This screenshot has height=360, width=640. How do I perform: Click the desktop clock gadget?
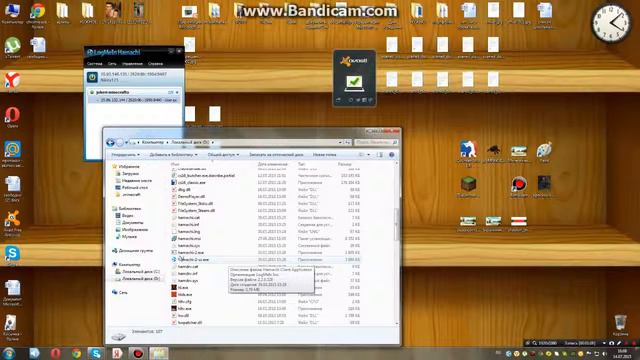pos(611,23)
